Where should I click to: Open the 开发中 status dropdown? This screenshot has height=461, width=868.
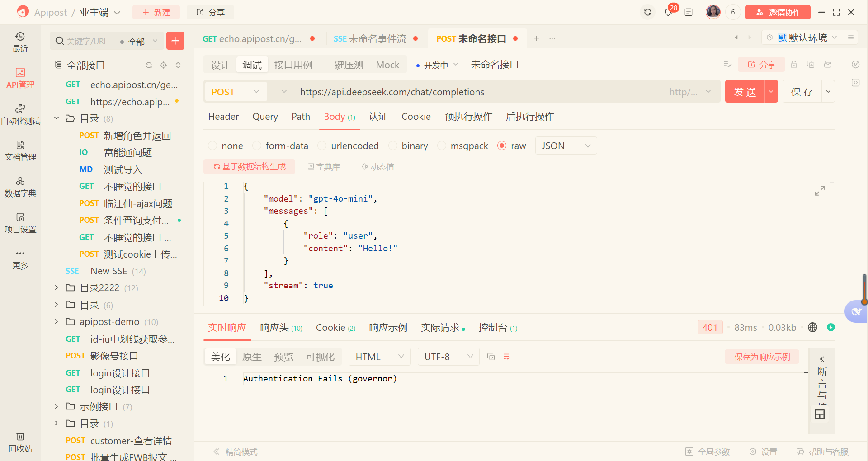point(436,65)
